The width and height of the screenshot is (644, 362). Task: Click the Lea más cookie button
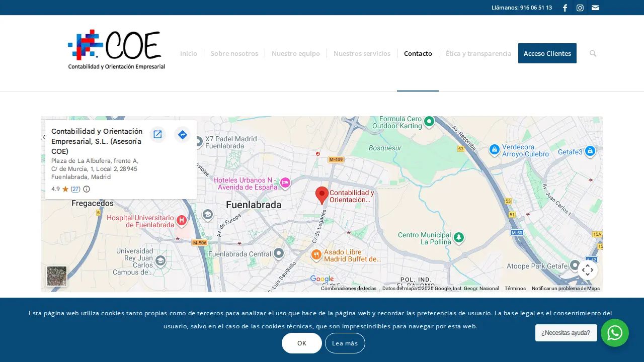[345, 343]
